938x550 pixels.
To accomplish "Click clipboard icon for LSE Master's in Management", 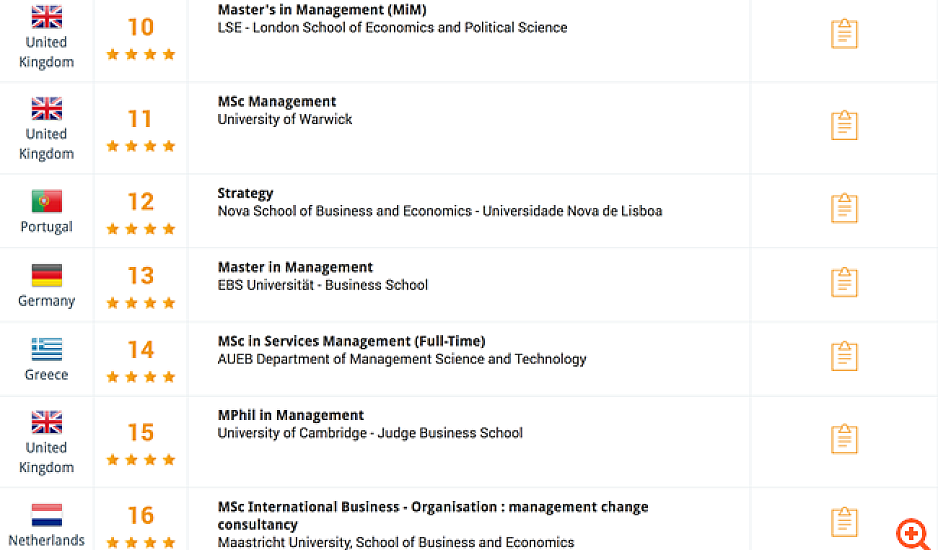I will point(844,33).
